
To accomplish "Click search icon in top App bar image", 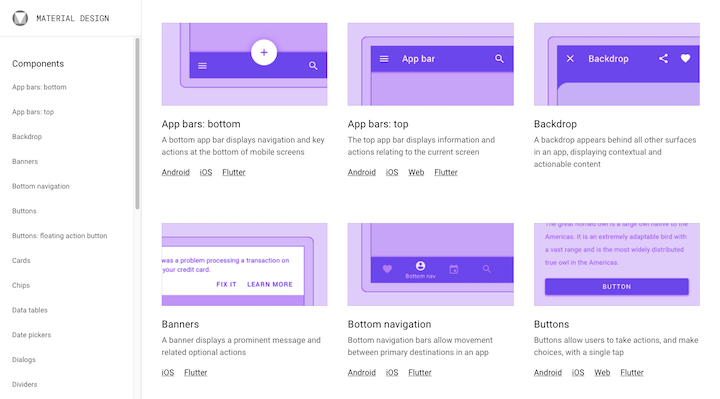I will click(499, 59).
